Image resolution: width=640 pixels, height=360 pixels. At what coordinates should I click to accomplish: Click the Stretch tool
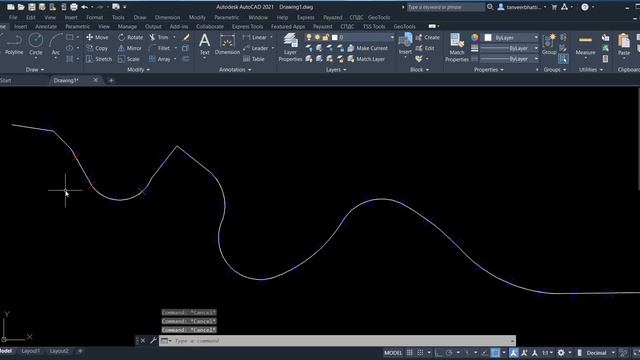99,59
